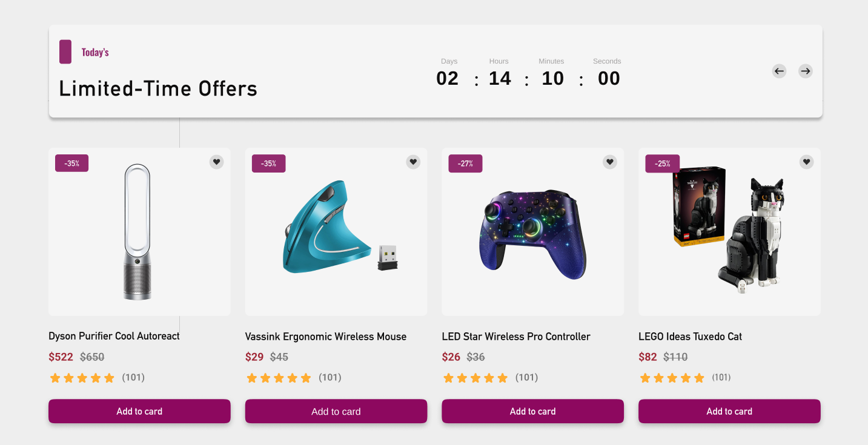Open LED Star Wireless Pro Controller title
The image size is (868, 445).
[516, 337]
